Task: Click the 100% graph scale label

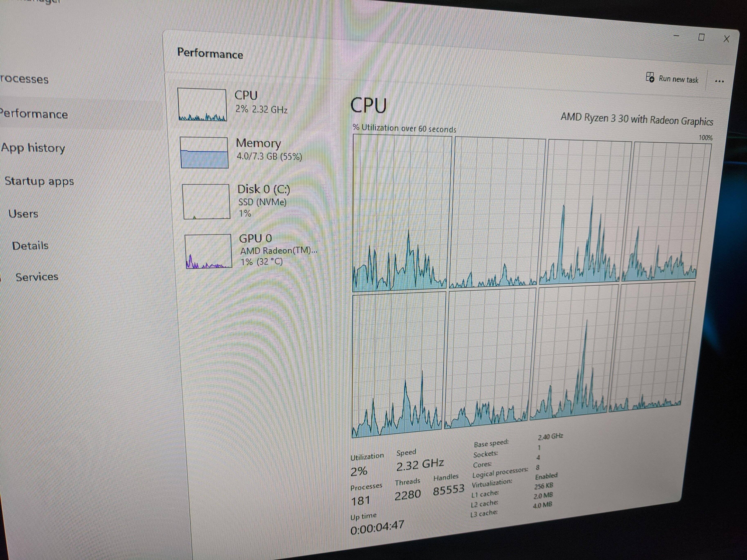Action: [x=705, y=138]
